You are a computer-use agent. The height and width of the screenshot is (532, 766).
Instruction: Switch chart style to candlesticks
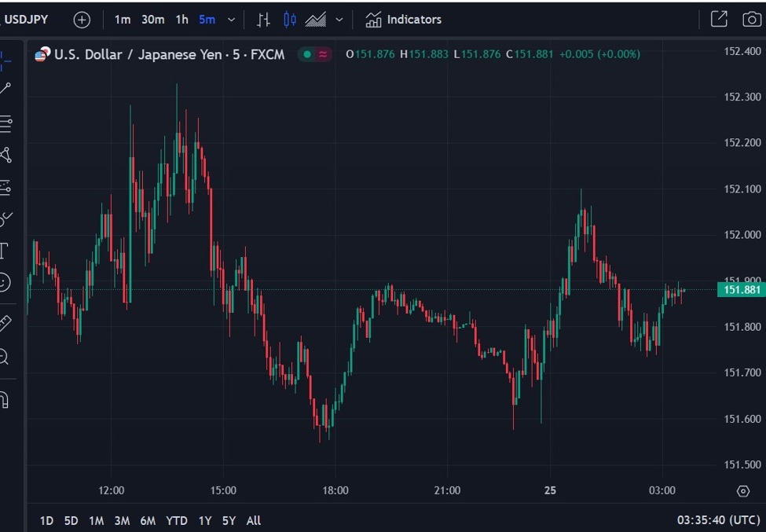289,19
